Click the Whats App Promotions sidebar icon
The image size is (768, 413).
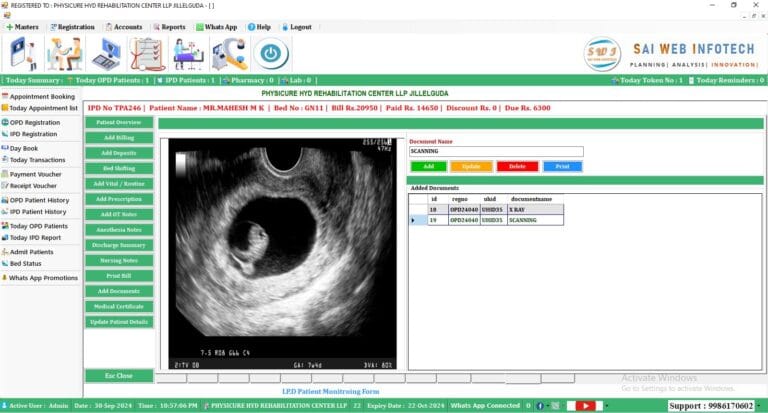[x=4, y=277]
